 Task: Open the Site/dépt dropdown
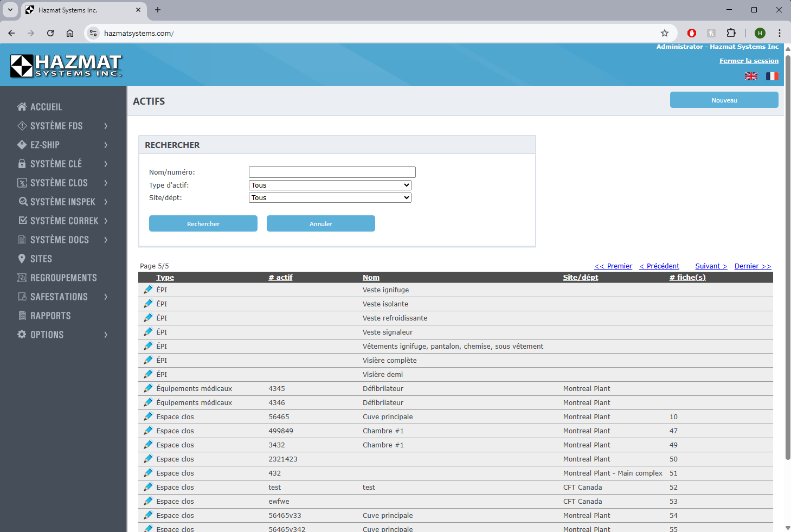[330, 198]
